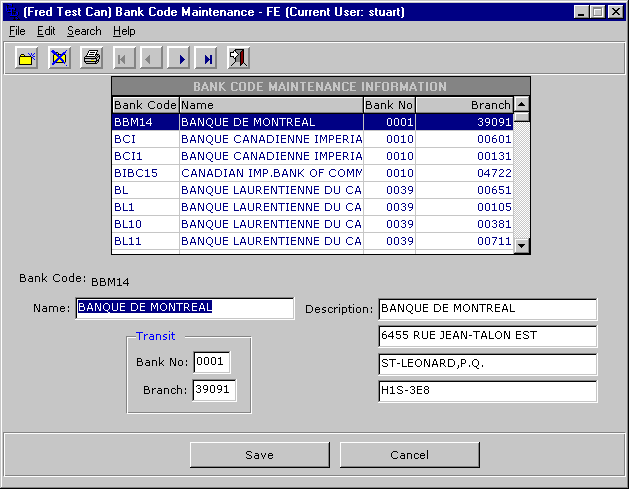
Task: Click the 6455 RUE JEAN-TALON EST field
Action: 487,336
